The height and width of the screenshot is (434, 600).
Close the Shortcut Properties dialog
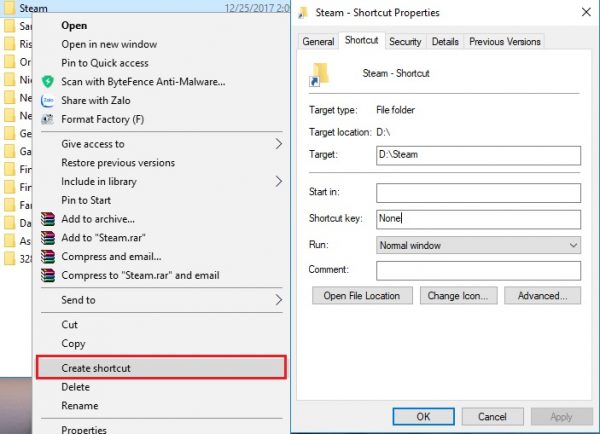coord(586,12)
